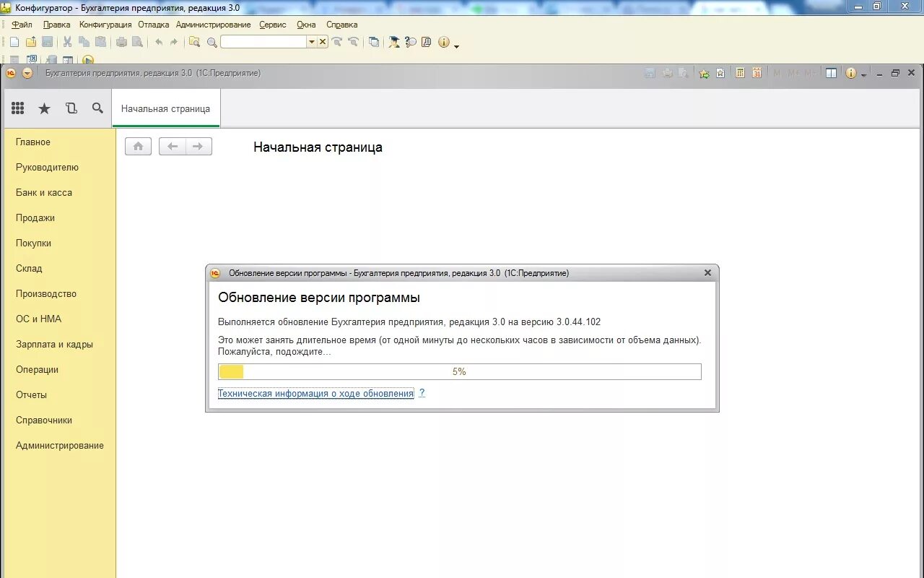The width and height of the screenshot is (924, 578).
Task: Open the Администрирование menu in menu bar
Action: [214, 25]
